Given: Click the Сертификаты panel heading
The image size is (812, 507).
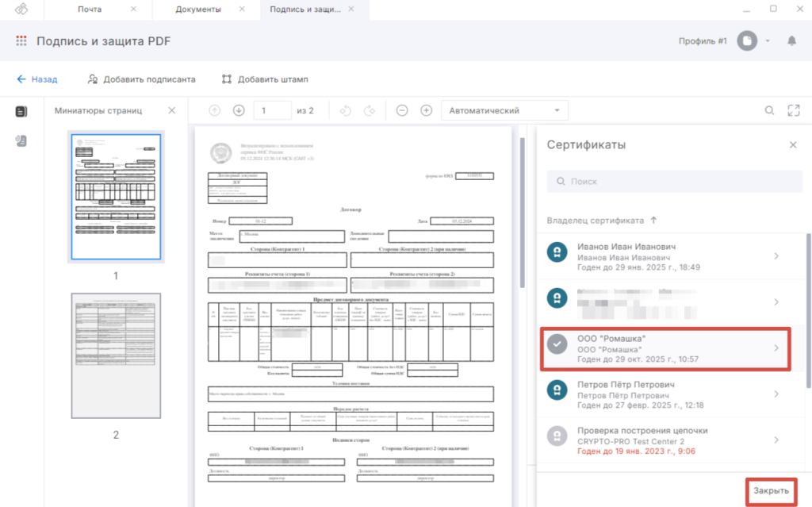Looking at the screenshot, I should pos(586,144).
